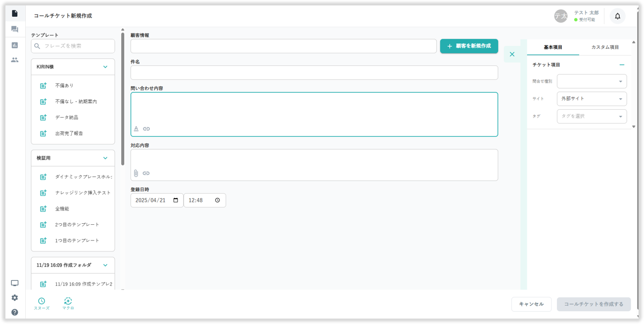The height and width of the screenshot is (324, 644).
Task: Open the サイト dropdown showing 外部サイト
Action: coord(592,99)
